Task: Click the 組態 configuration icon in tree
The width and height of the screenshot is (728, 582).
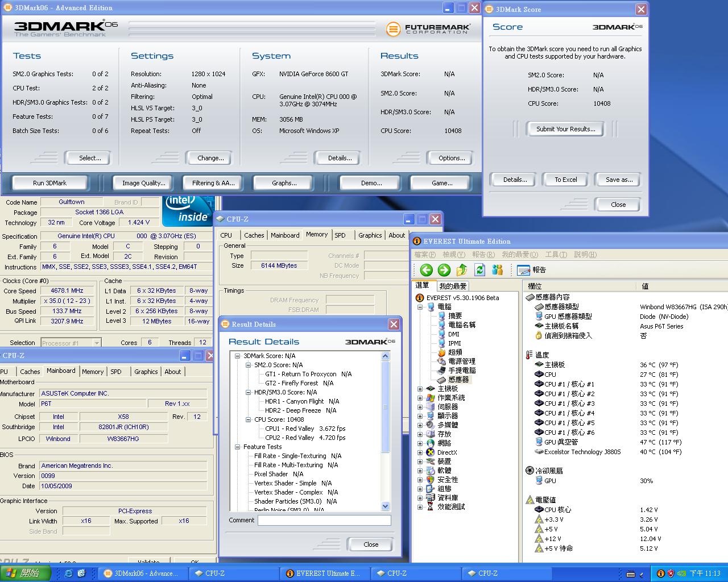Action: [x=431, y=489]
